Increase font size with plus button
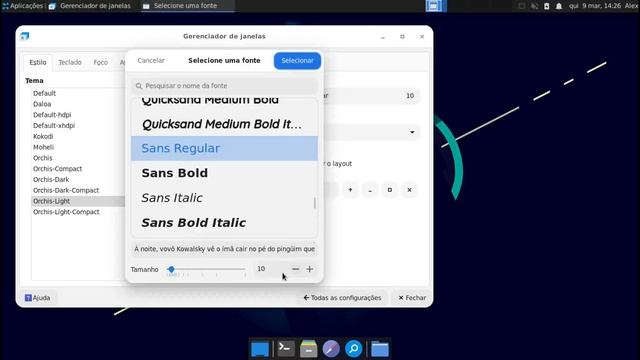 (x=310, y=269)
